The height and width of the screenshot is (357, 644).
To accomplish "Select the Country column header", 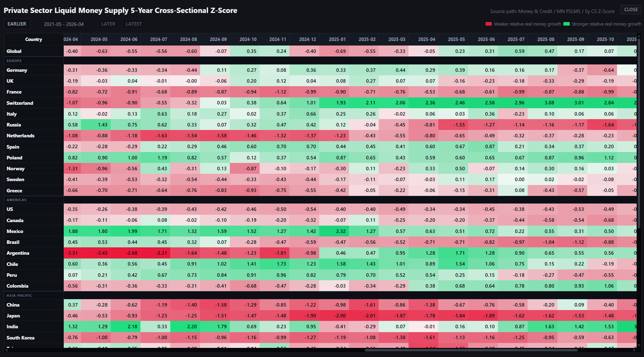I will 34,39.
